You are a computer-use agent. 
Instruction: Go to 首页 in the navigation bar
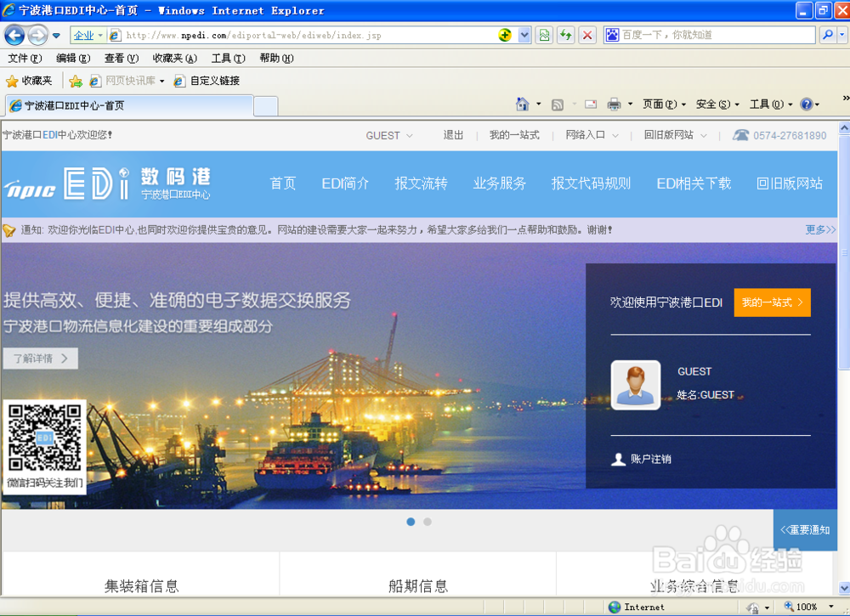tap(283, 184)
